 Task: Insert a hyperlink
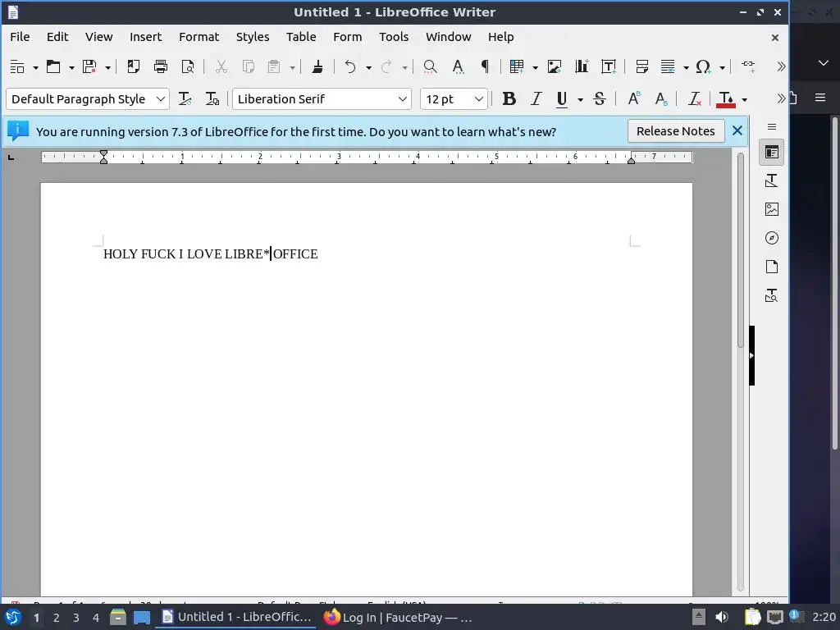point(748,66)
